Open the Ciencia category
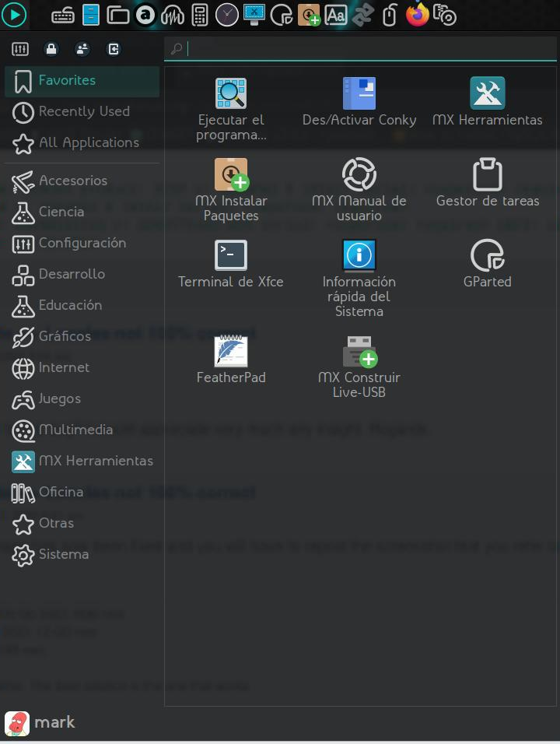Viewport: 560px width, 744px height. pyautogui.click(x=82, y=212)
